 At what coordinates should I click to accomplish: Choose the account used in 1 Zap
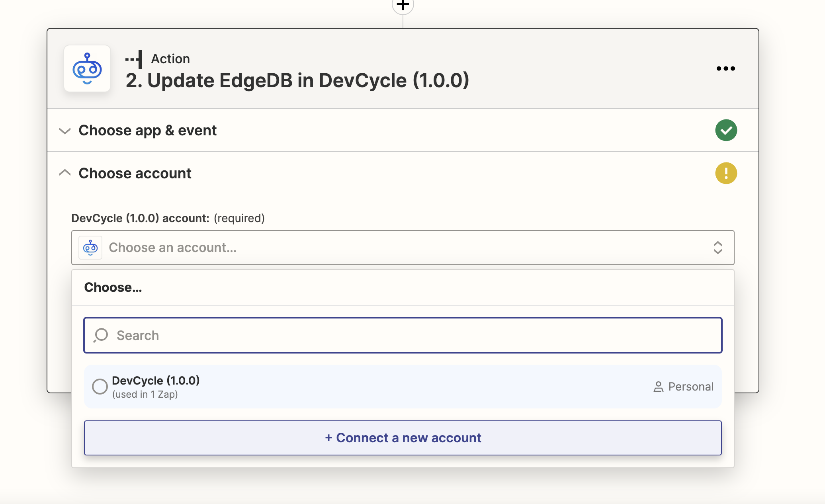pos(156,387)
